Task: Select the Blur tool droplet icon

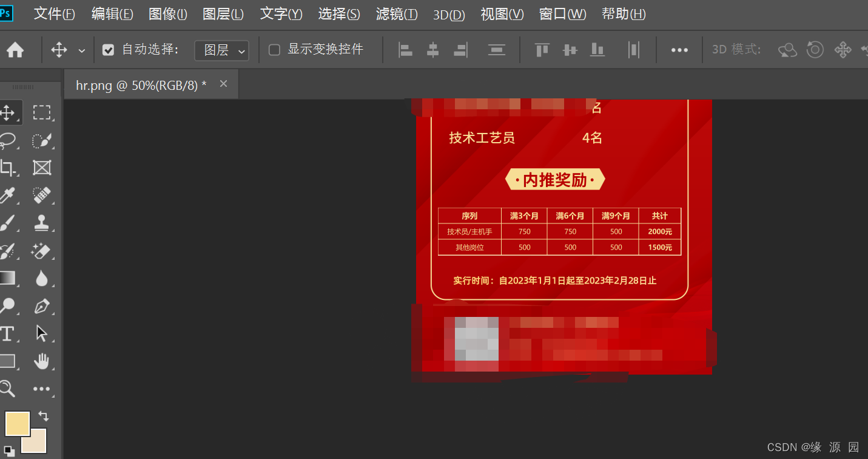Action: click(42, 278)
